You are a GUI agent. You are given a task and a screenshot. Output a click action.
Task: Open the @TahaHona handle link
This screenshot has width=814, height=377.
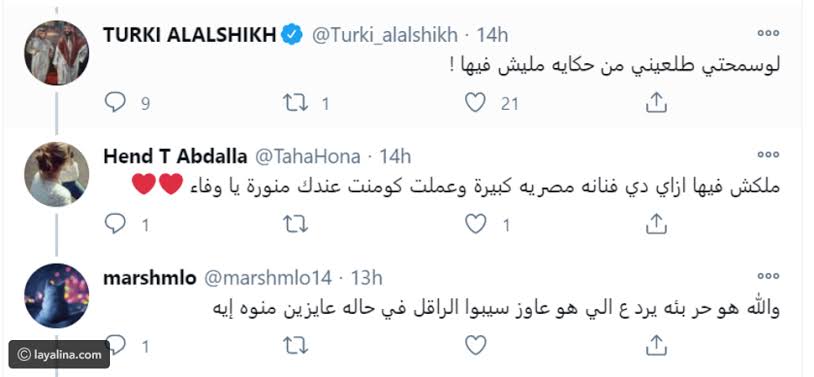pos(307,156)
